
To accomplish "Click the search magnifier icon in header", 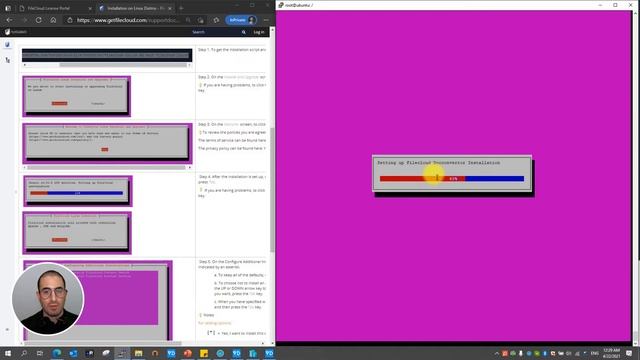I will (x=244, y=32).
